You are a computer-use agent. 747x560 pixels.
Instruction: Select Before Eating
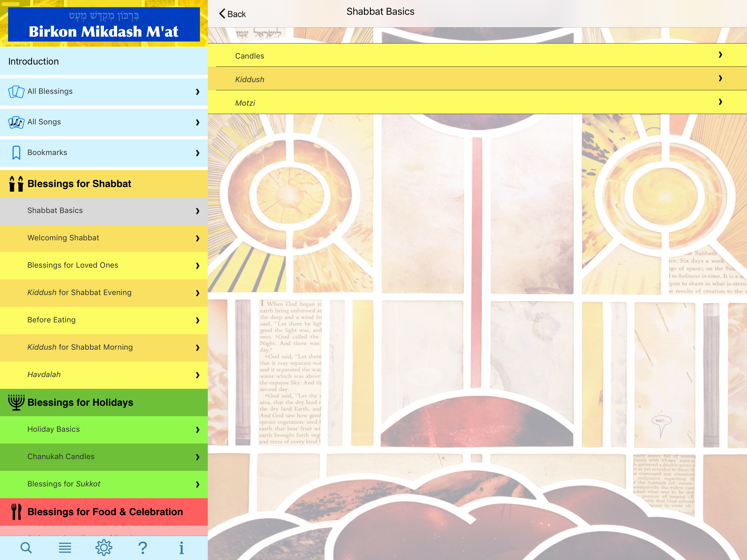(x=104, y=320)
